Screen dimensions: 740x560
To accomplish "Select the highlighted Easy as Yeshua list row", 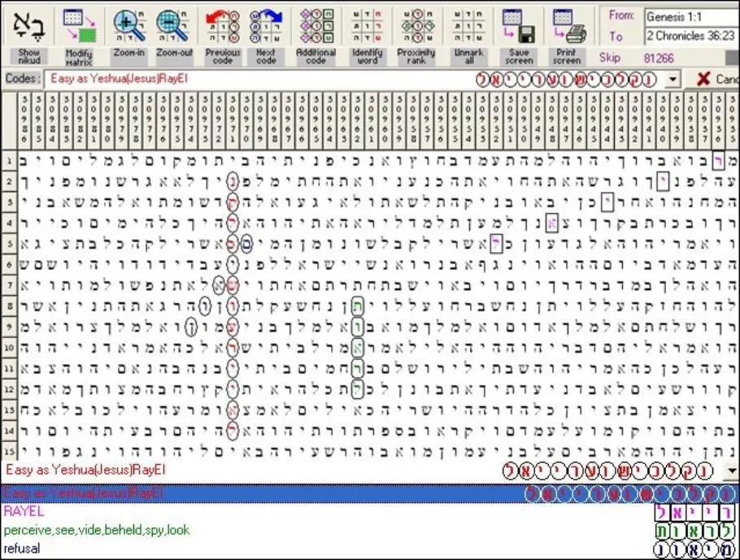I will pyautogui.click(x=370, y=493).
